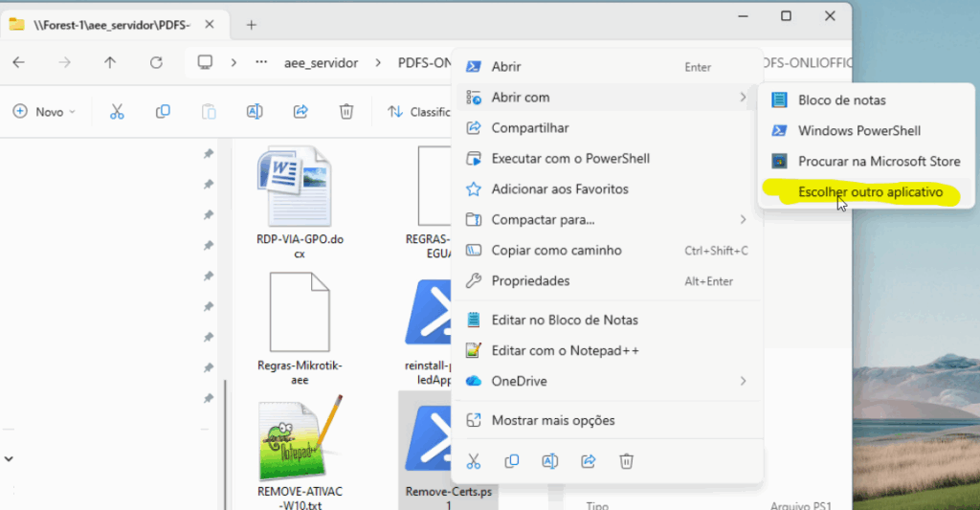The width and height of the screenshot is (980, 510).
Task: Select Windows PowerShell in Abrir com
Action: [x=858, y=131]
